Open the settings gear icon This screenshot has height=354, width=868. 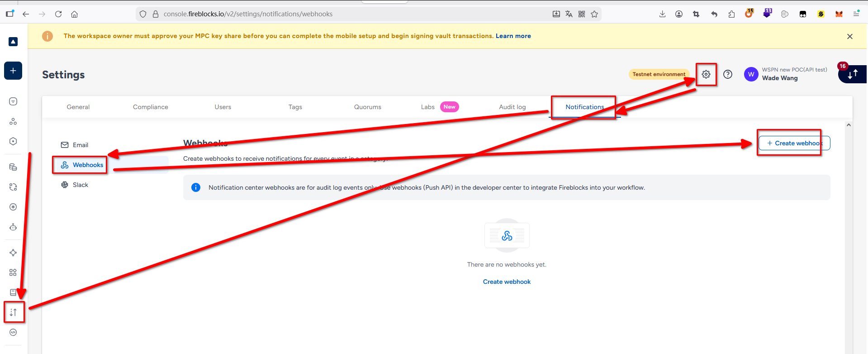(706, 74)
